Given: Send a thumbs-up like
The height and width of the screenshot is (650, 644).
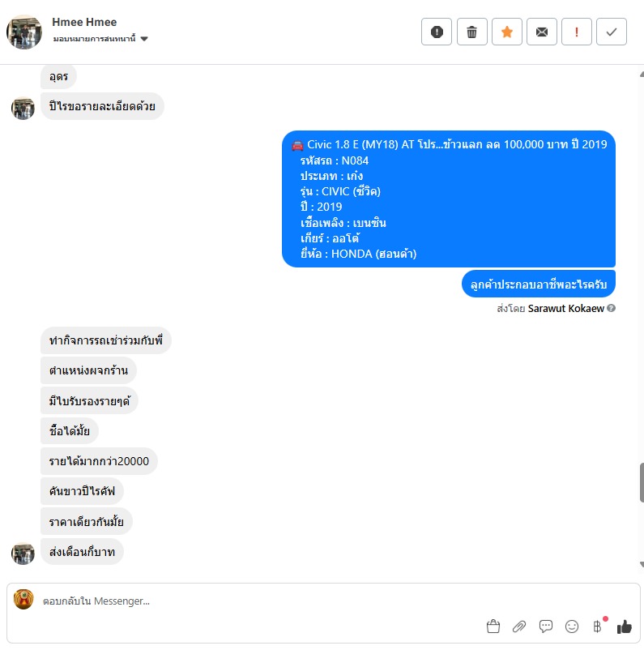Looking at the screenshot, I should tap(624, 626).
